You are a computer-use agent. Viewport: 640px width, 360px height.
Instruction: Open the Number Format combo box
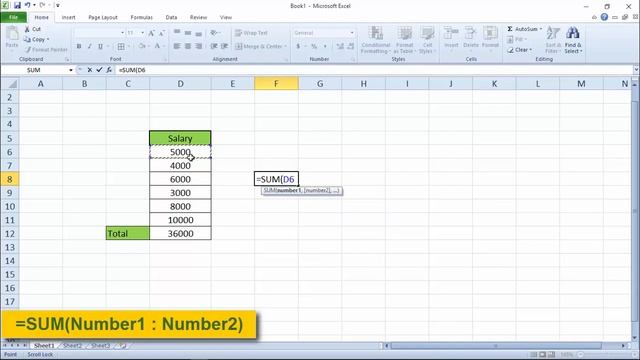point(324,33)
